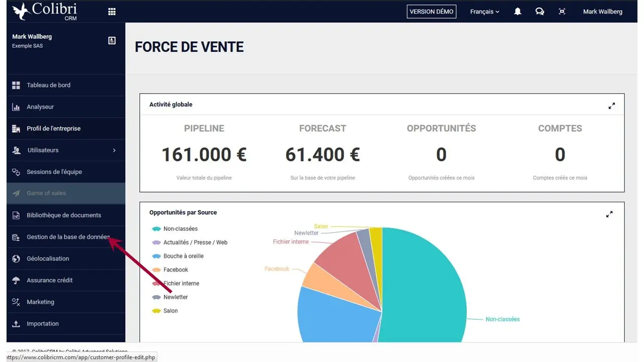This screenshot has width=644, height=362.
Task: Click the OPPORTUNITÉS stat heading
Action: [441, 128]
